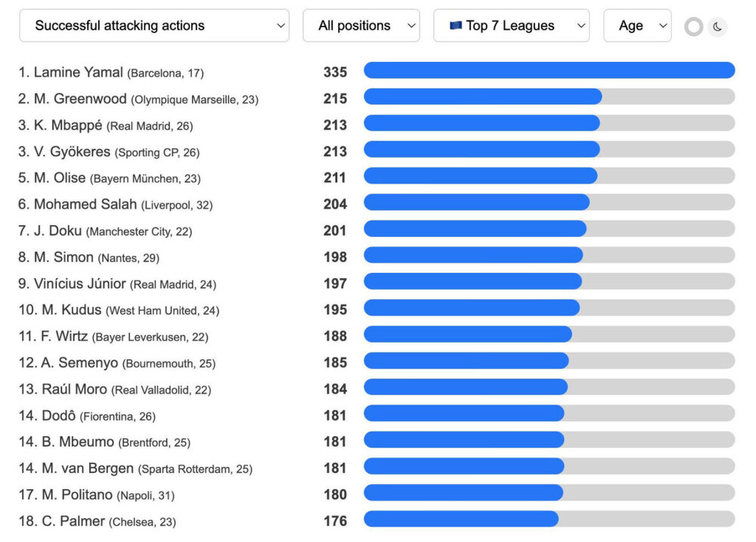The image size is (756, 542).
Task: Open the Successful attacking actions dropdown
Action: tap(154, 26)
